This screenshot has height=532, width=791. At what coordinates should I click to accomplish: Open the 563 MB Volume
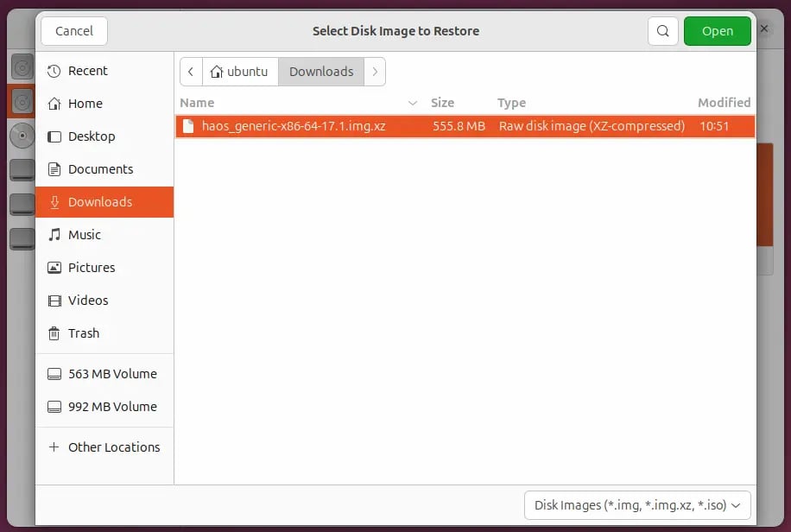(x=111, y=374)
